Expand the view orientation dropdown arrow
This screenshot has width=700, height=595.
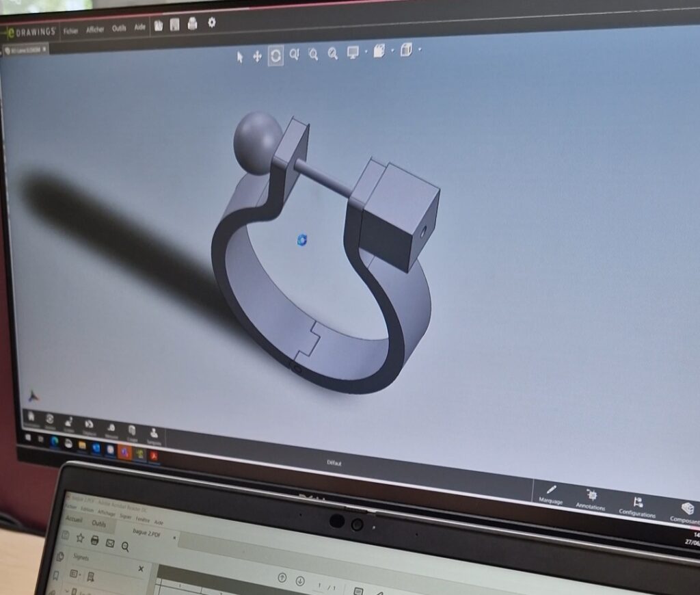(420, 49)
